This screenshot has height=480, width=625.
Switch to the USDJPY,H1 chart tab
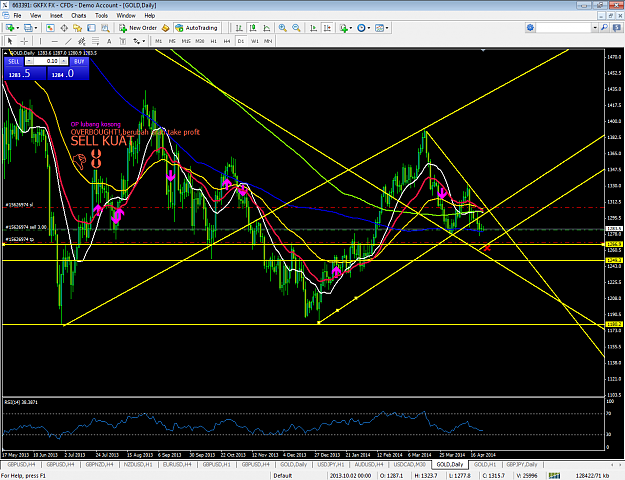330,464
